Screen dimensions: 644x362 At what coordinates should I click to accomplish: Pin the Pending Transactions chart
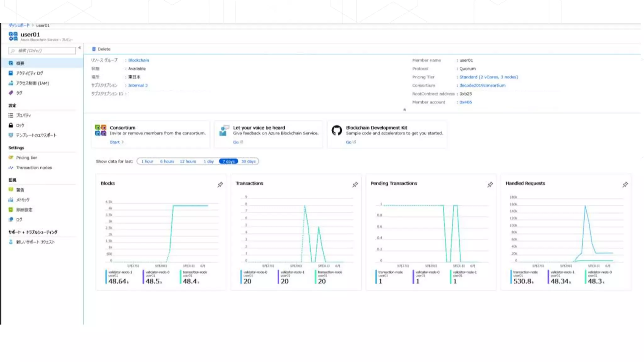(490, 184)
